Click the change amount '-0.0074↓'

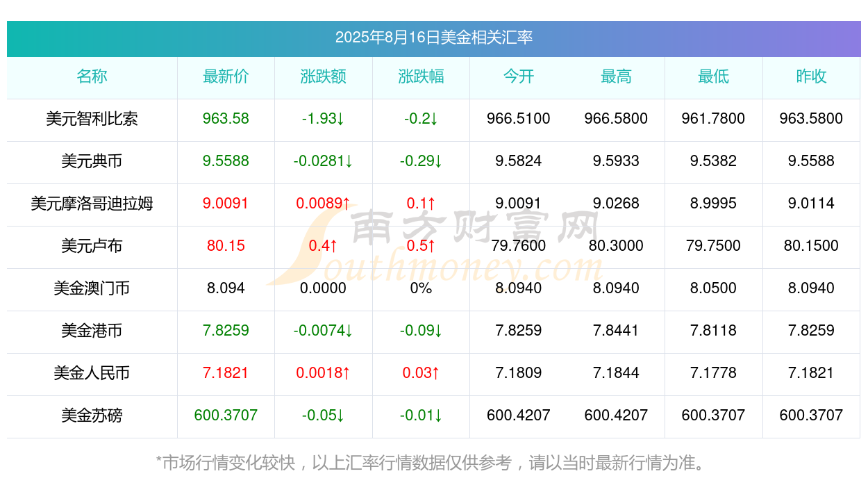(324, 331)
